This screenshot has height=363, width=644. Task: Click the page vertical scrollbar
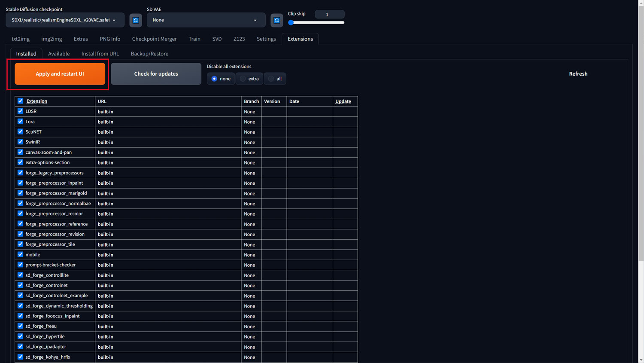[x=641, y=172]
